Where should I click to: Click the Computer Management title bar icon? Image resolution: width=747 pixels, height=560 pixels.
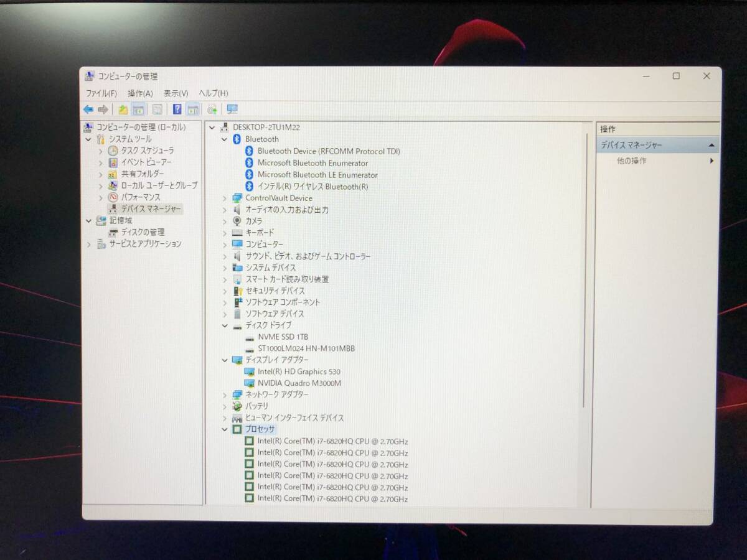[x=89, y=76]
